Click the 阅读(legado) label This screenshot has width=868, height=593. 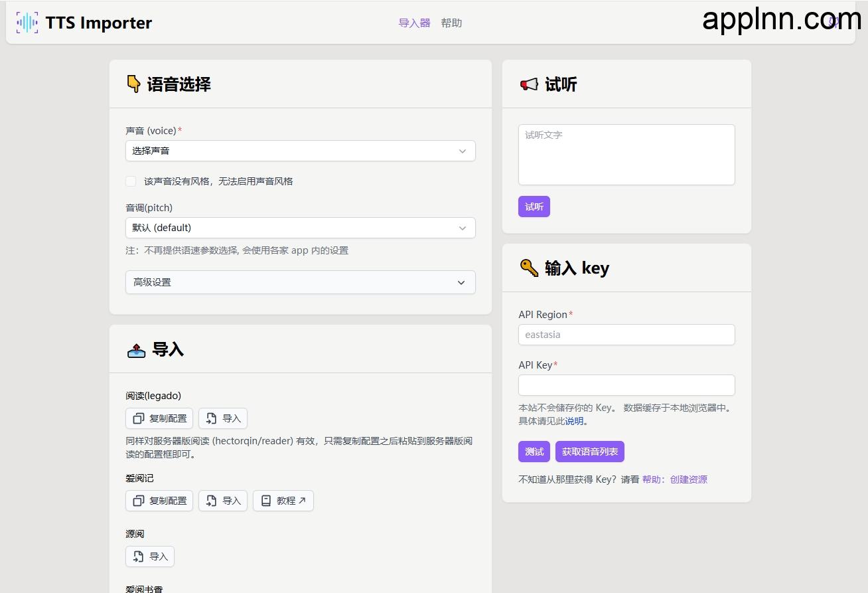click(x=153, y=396)
